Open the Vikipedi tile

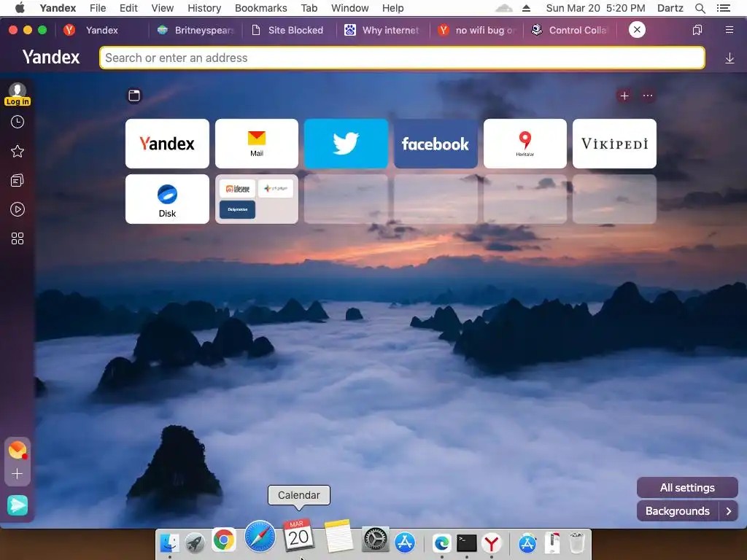(x=614, y=144)
